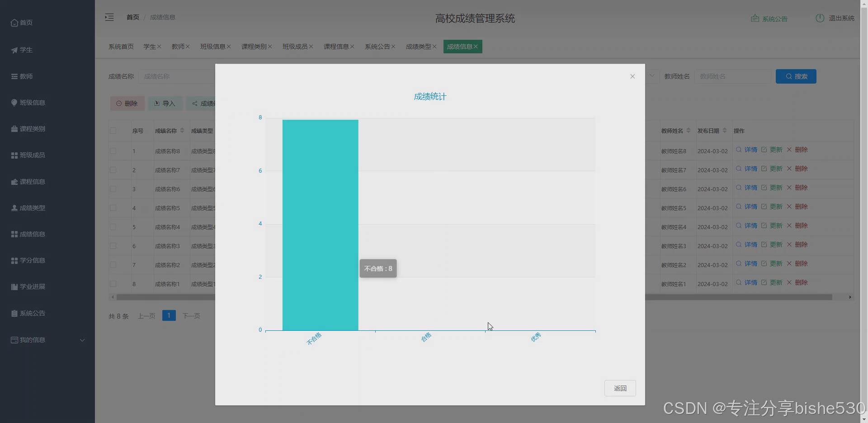
Task: Switch to the 成绩类型 tab
Action: point(419,47)
